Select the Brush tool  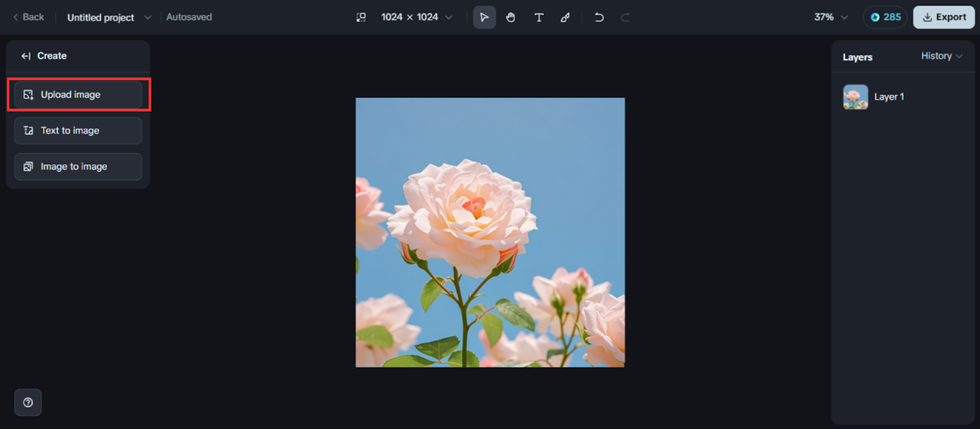point(565,17)
